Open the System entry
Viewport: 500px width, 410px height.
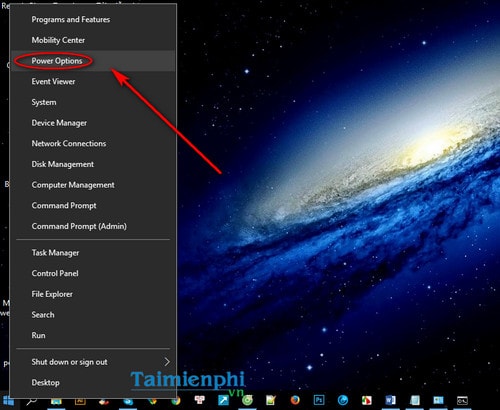click(x=93, y=102)
